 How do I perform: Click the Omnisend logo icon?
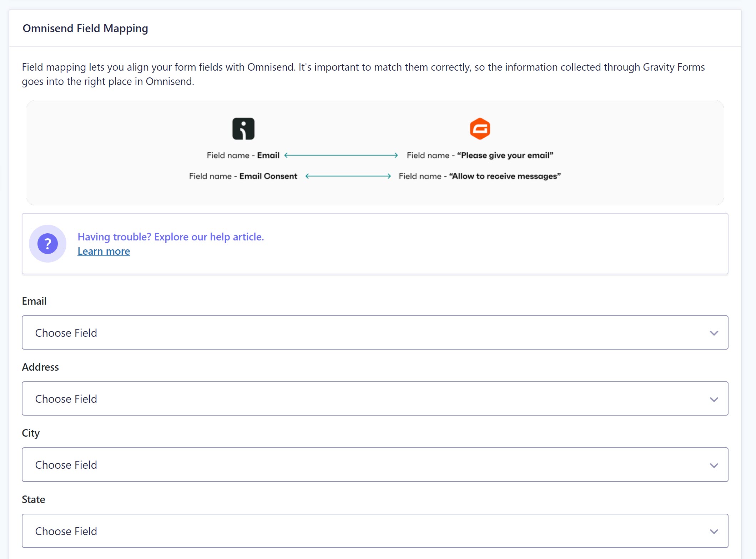click(x=243, y=128)
